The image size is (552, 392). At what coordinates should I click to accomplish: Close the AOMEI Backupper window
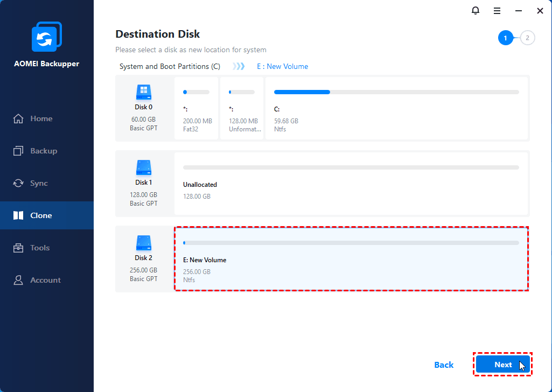(540, 11)
